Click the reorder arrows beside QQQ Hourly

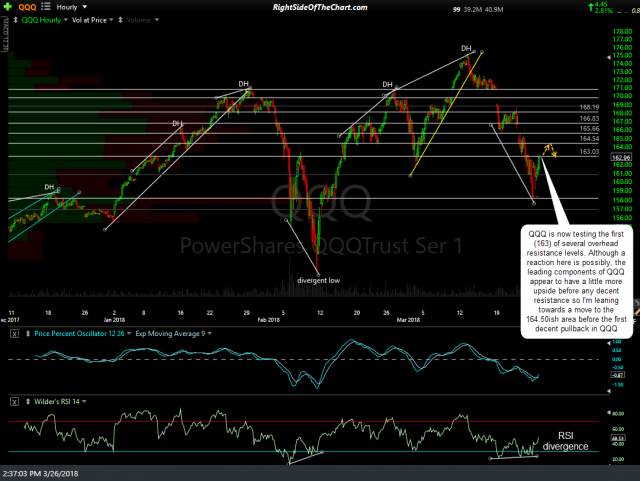[16, 20]
